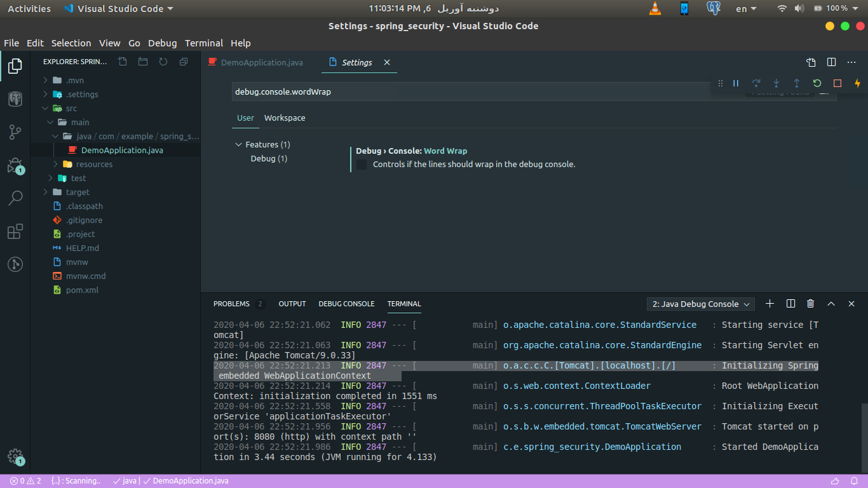The width and height of the screenshot is (868, 488).
Task: Step over in the debug toolbar
Action: (756, 83)
